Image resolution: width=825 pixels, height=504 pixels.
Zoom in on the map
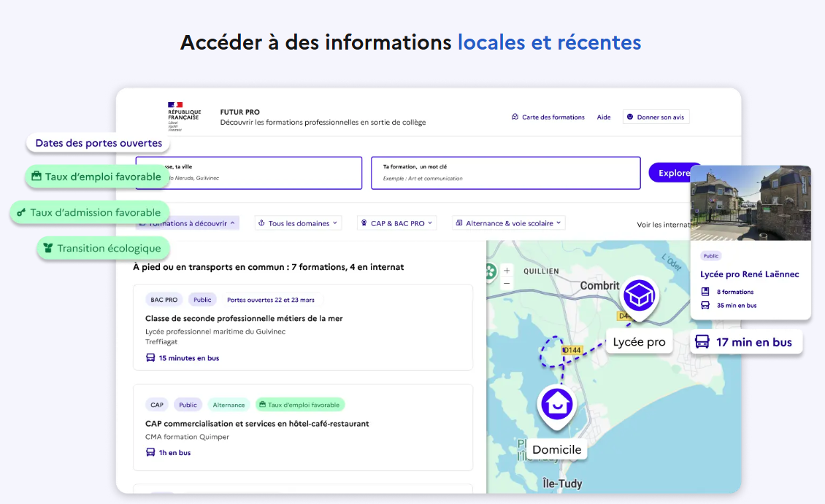[507, 271]
